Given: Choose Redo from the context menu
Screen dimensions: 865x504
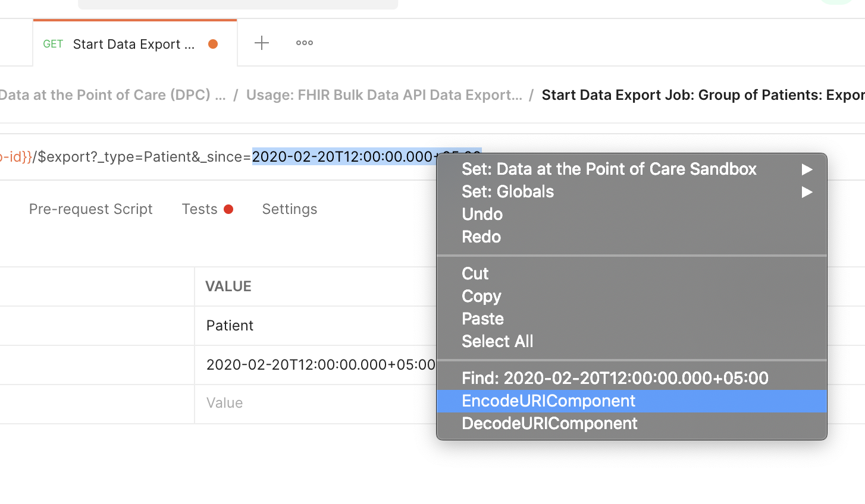Looking at the screenshot, I should 481,237.
